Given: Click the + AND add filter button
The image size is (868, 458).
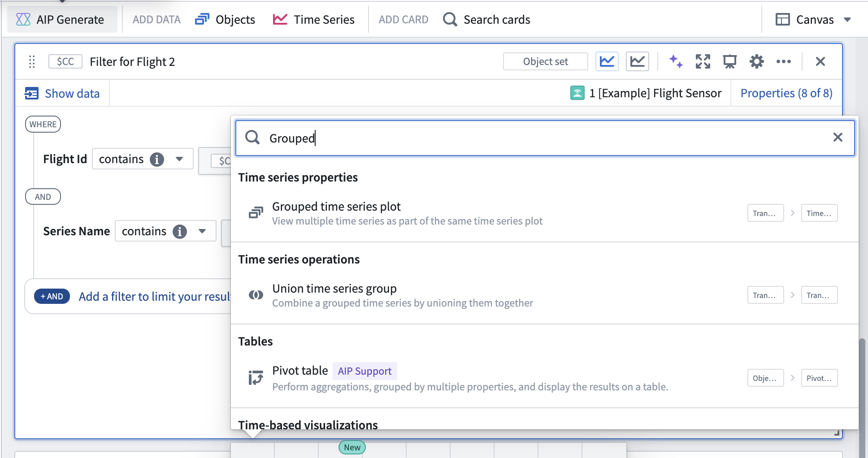Looking at the screenshot, I should point(52,296).
